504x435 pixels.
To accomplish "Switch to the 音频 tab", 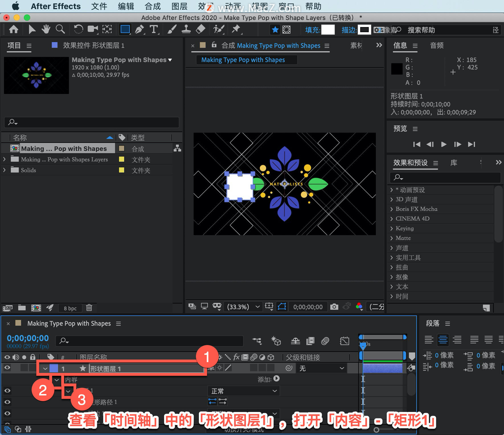I will coord(437,46).
